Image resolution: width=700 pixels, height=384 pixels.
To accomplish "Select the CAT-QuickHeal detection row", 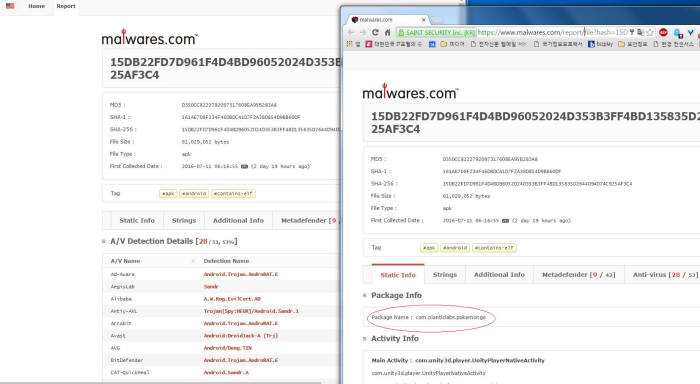I will [221, 372].
